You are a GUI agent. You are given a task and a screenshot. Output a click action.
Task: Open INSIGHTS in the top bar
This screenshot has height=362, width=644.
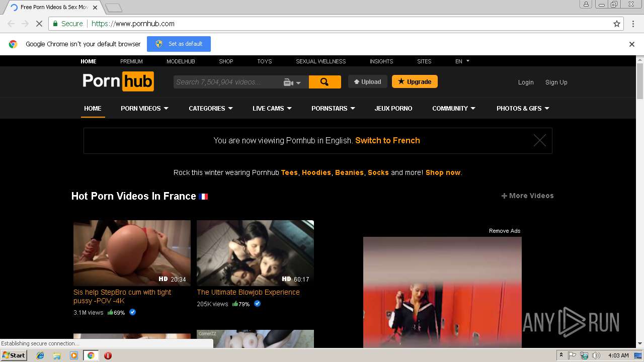[381, 61]
